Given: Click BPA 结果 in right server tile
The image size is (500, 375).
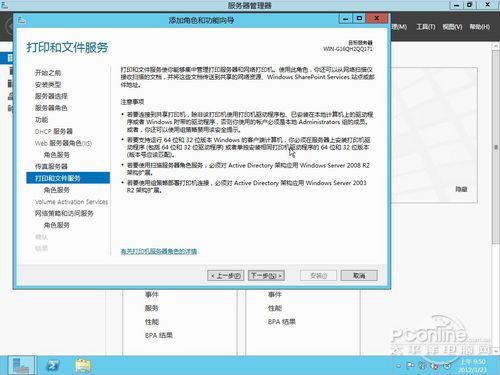Looking at the screenshot, I should [x=282, y=322].
